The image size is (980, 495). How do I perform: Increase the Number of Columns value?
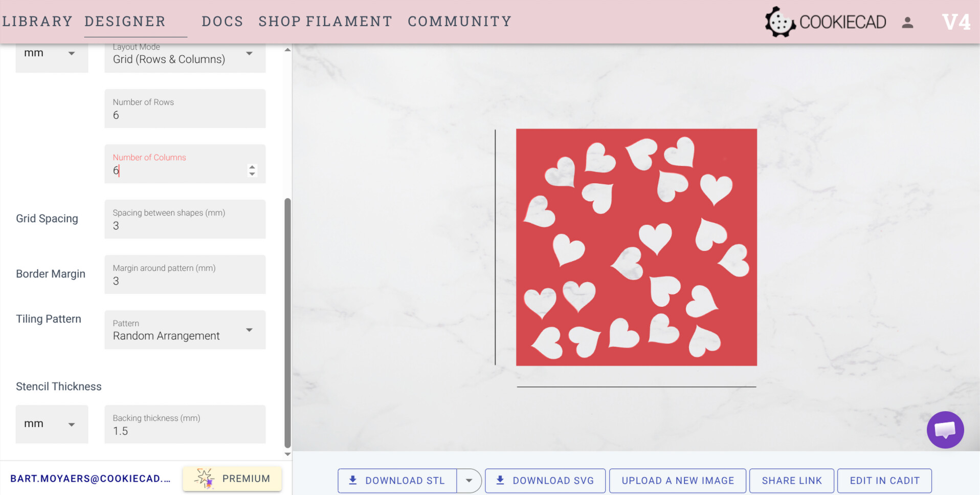[252, 166]
